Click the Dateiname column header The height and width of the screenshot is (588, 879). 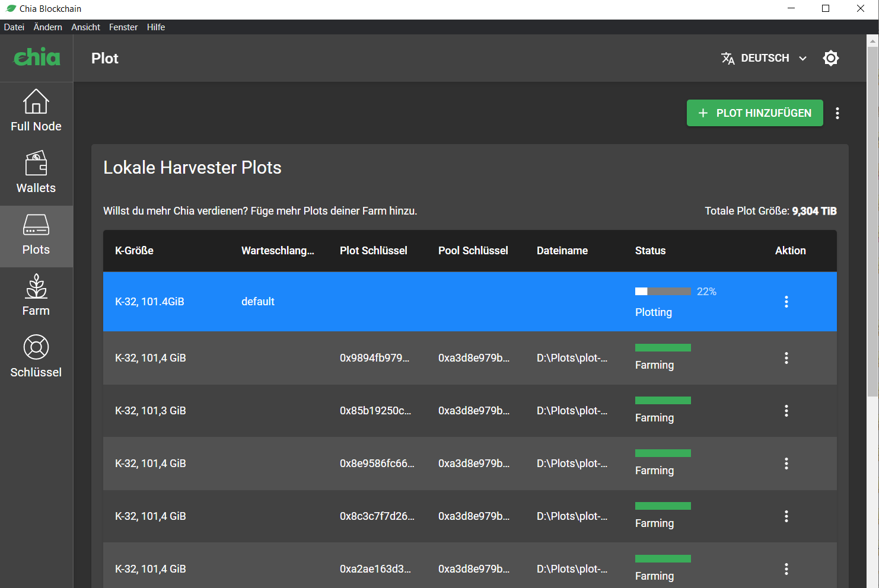562,251
